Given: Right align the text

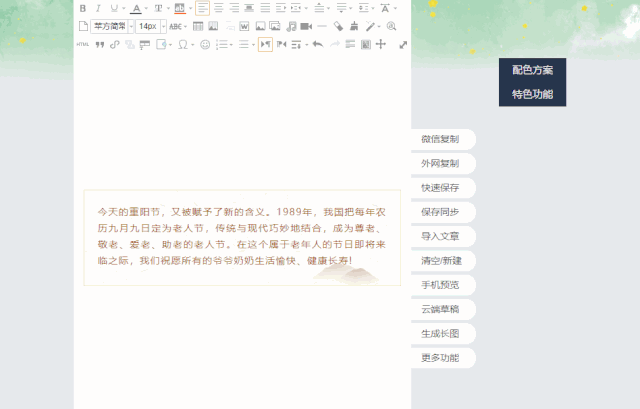Looking at the screenshot, I should pos(234,8).
